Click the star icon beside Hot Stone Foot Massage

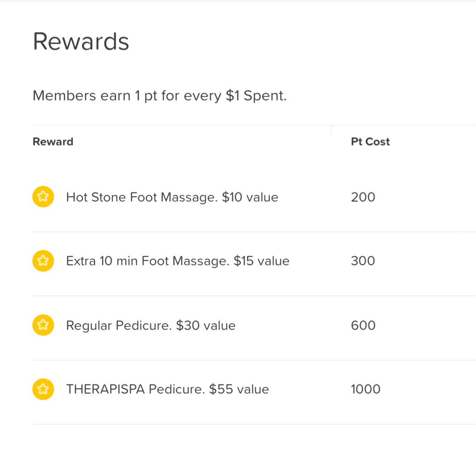(43, 197)
